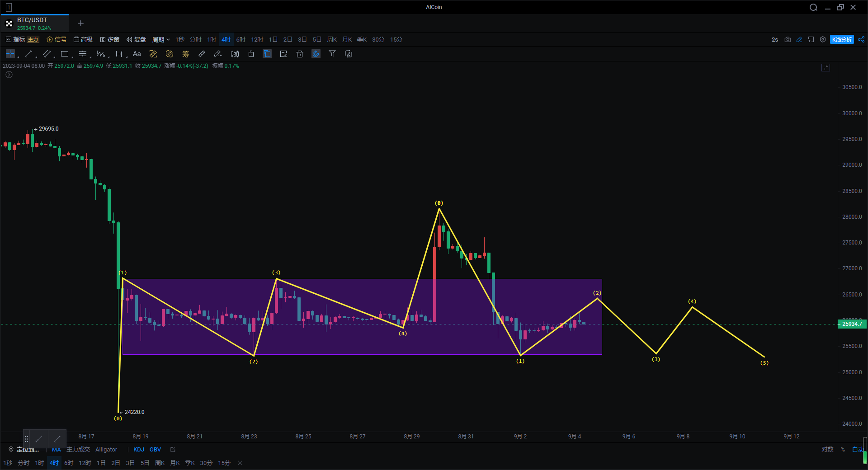Click the lock drawings icon

point(251,54)
